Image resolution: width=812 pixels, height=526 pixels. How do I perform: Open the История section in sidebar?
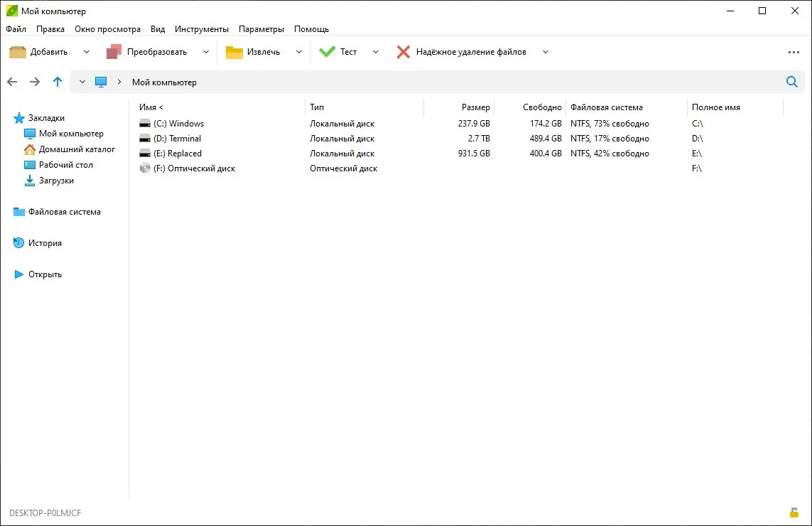pos(45,243)
